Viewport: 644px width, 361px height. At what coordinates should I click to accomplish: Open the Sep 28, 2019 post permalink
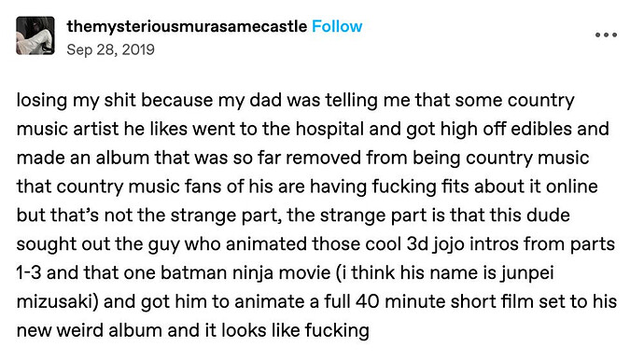(110, 49)
